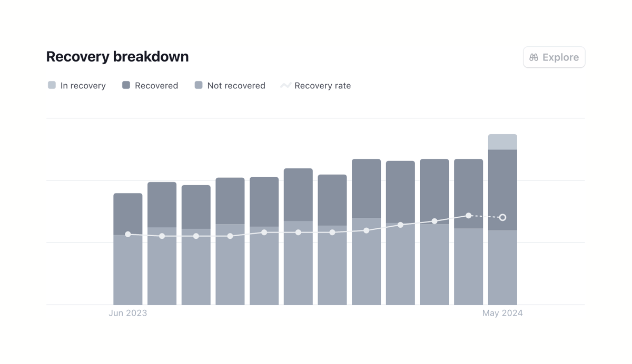
Task: Click the 'Not recovered' legend color square
Action: [198, 85]
